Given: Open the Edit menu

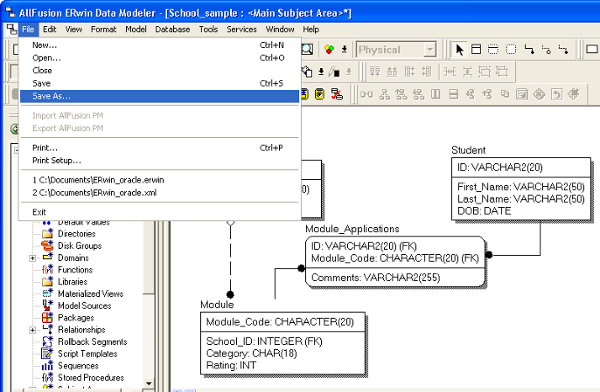Looking at the screenshot, I should [x=49, y=29].
